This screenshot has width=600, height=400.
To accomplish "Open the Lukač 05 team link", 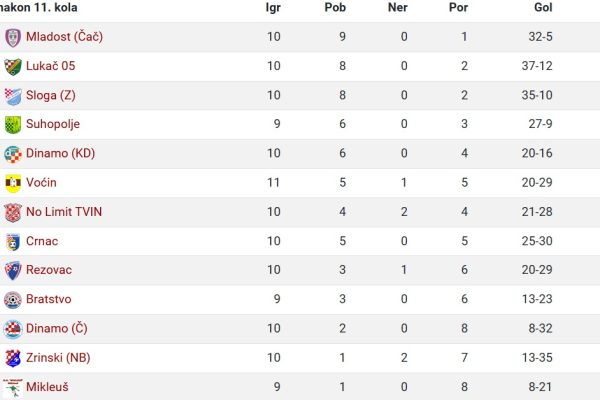I will 51,66.
